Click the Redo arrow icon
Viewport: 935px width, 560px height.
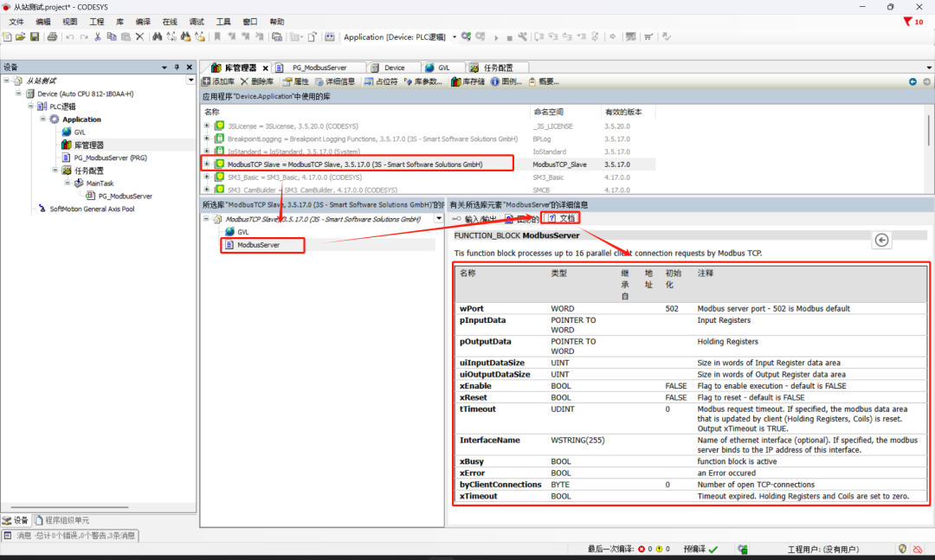coord(84,37)
